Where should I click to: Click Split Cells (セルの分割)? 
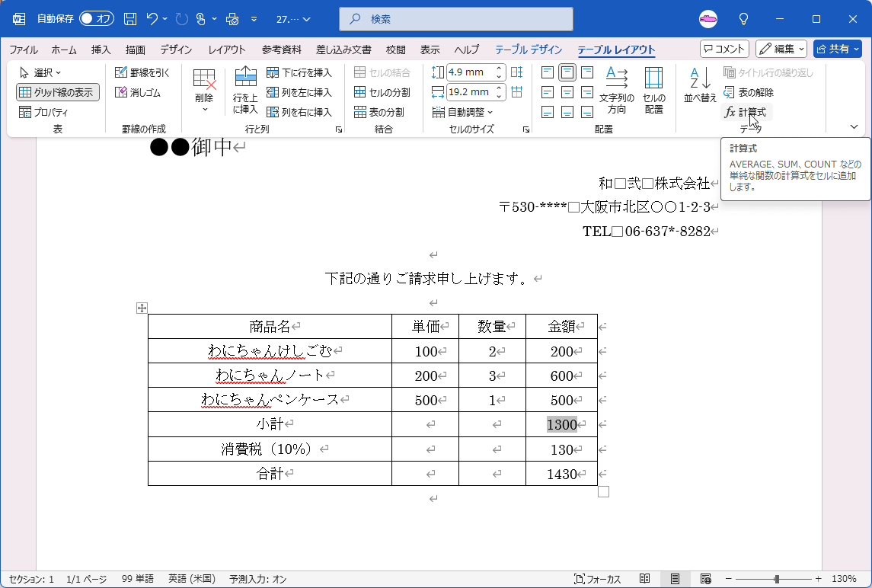pos(382,92)
